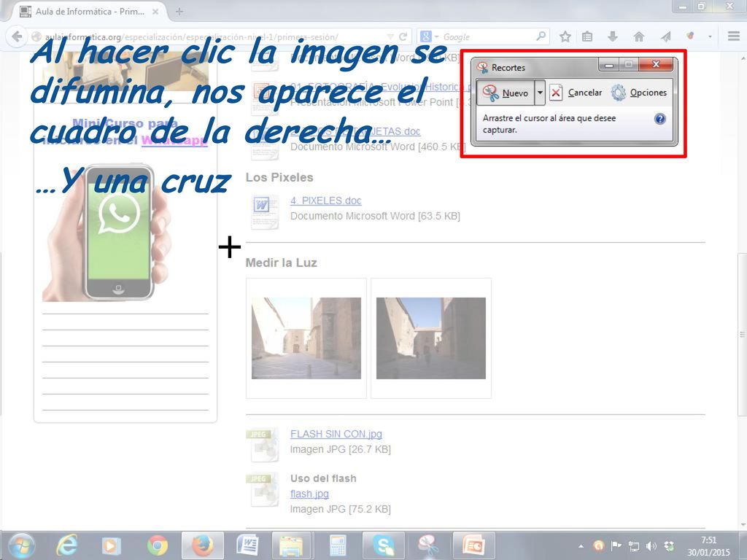The width and height of the screenshot is (747, 560).
Task: Open a new tab with plus button
Action: click(x=179, y=12)
